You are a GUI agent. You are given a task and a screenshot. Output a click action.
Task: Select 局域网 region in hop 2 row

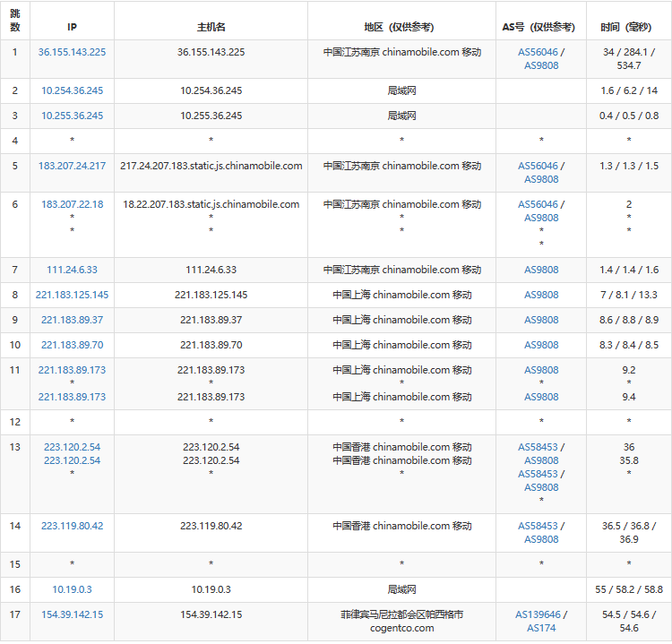click(402, 90)
